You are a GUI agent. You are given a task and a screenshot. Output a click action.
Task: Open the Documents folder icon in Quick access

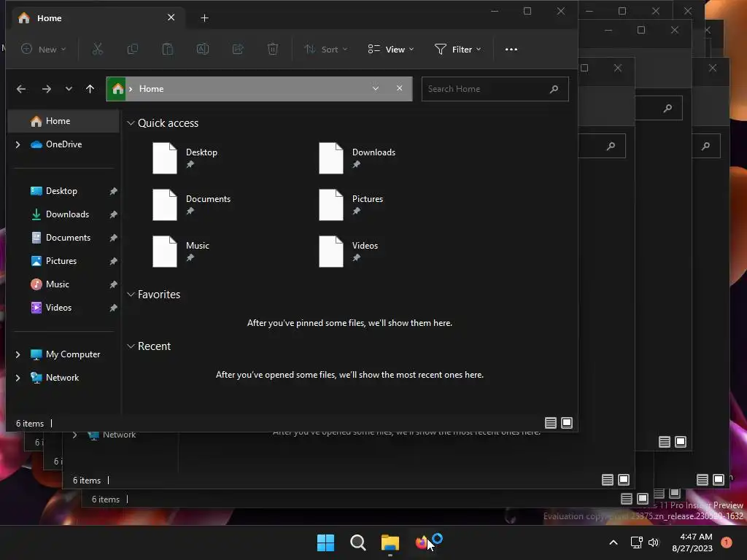click(x=165, y=205)
